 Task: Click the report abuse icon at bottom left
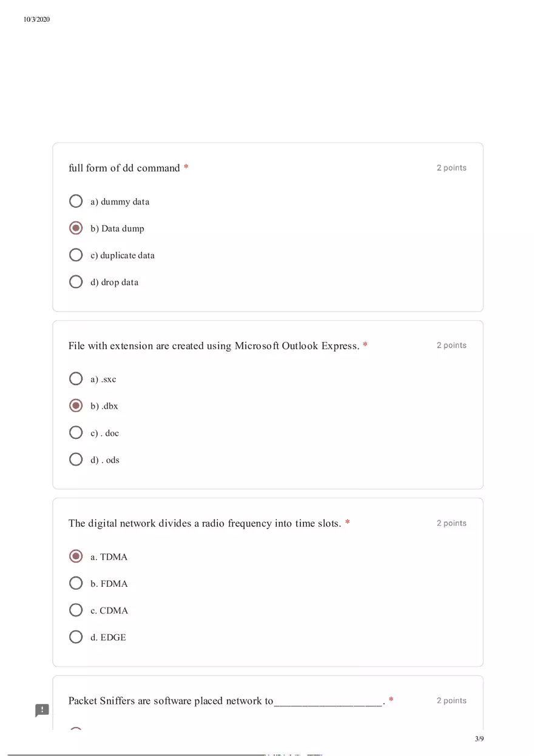[x=42, y=710]
